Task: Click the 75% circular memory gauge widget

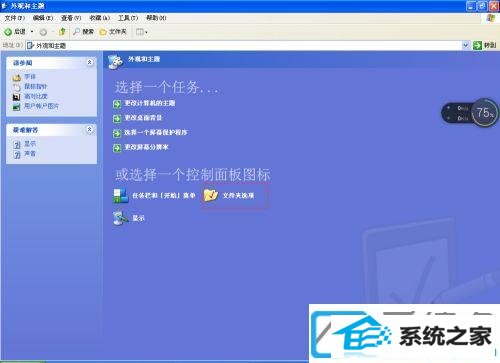Action: click(x=485, y=113)
